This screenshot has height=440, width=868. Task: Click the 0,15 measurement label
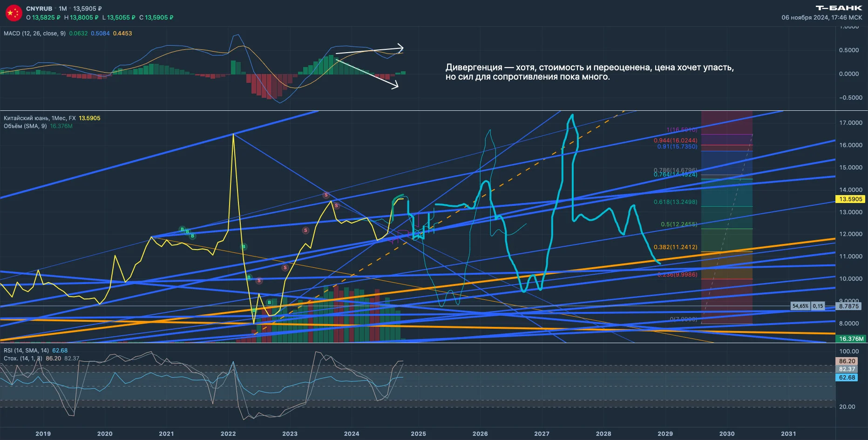pyautogui.click(x=818, y=306)
